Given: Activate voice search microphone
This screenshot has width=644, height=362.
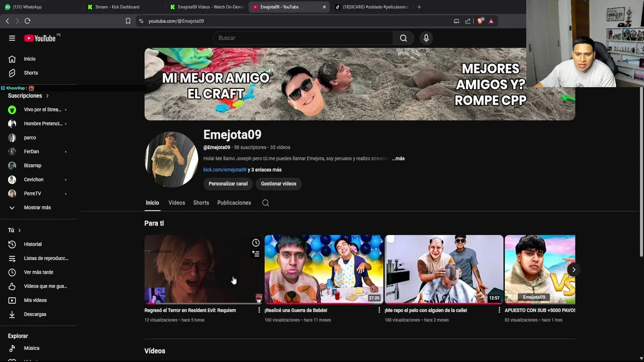Looking at the screenshot, I should [426, 38].
